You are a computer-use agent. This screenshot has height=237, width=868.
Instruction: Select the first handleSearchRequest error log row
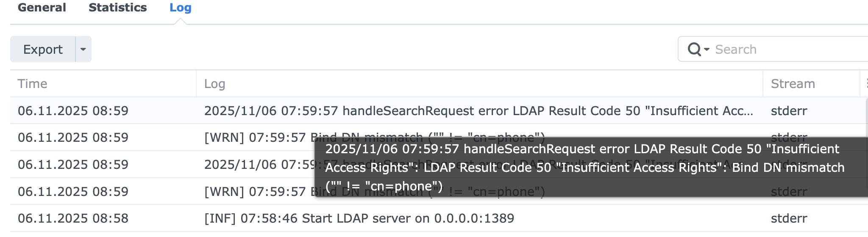(478, 111)
